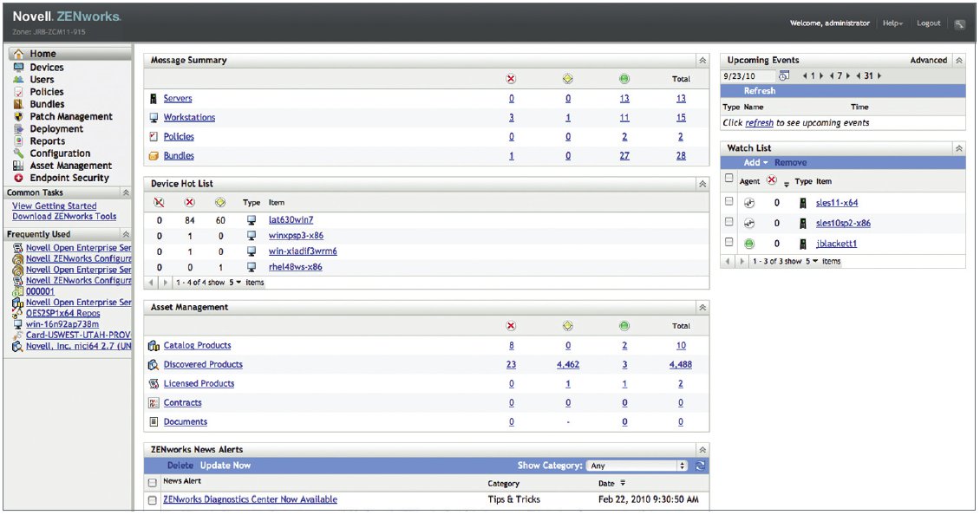This screenshot has width=980, height=515.
Task: Tick the select-all checkbox in Watch List header
Action: (x=728, y=179)
